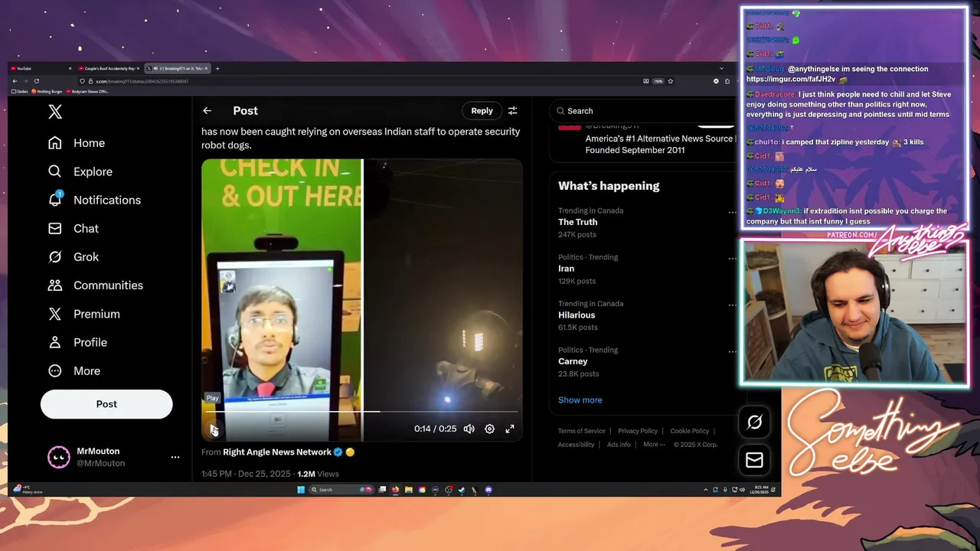Viewport: 980px width, 551px height.
Task: Go to Home in X sidebar
Action: [x=77, y=143]
